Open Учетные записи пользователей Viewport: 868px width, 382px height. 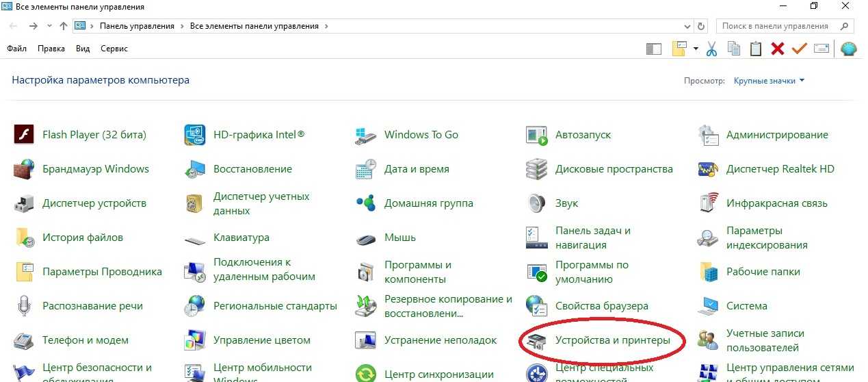pyautogui.click(x=752, y=340)
